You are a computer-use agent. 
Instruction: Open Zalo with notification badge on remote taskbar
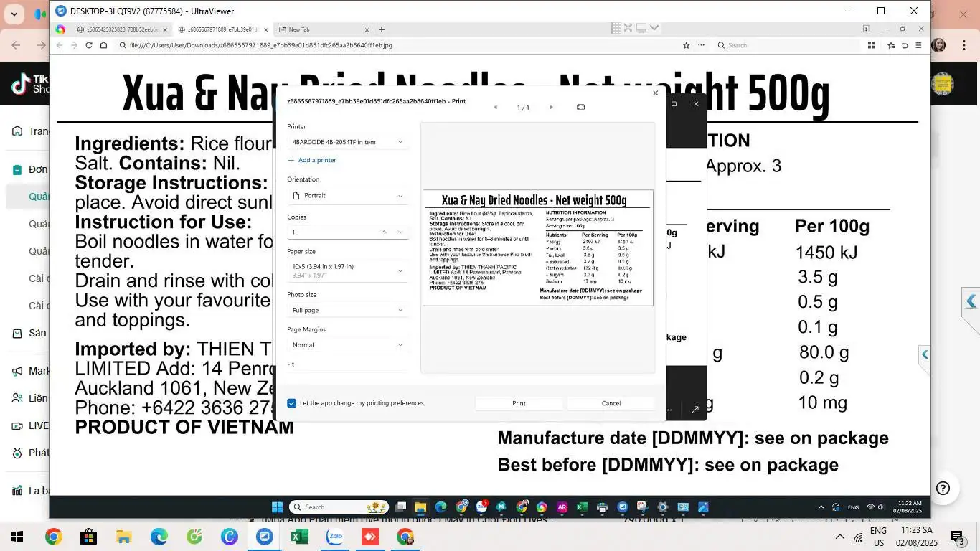point(481,507)
